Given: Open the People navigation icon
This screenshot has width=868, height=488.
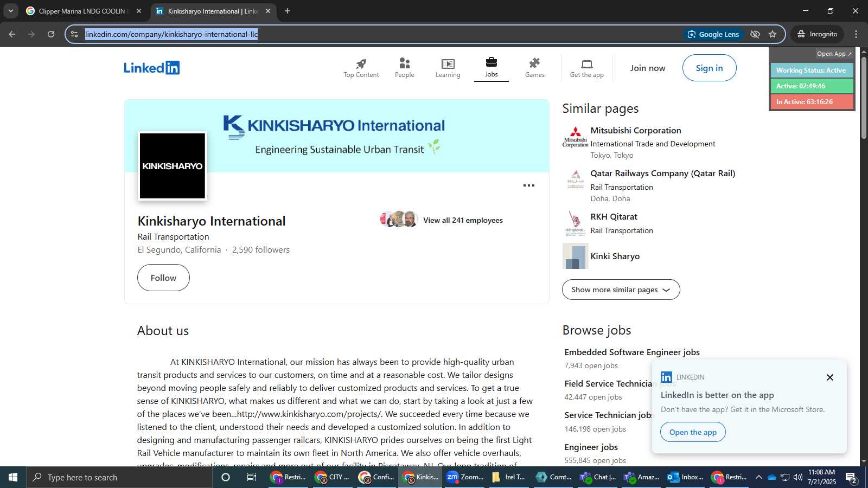Looking at the screenshot, I should [404, 68].
